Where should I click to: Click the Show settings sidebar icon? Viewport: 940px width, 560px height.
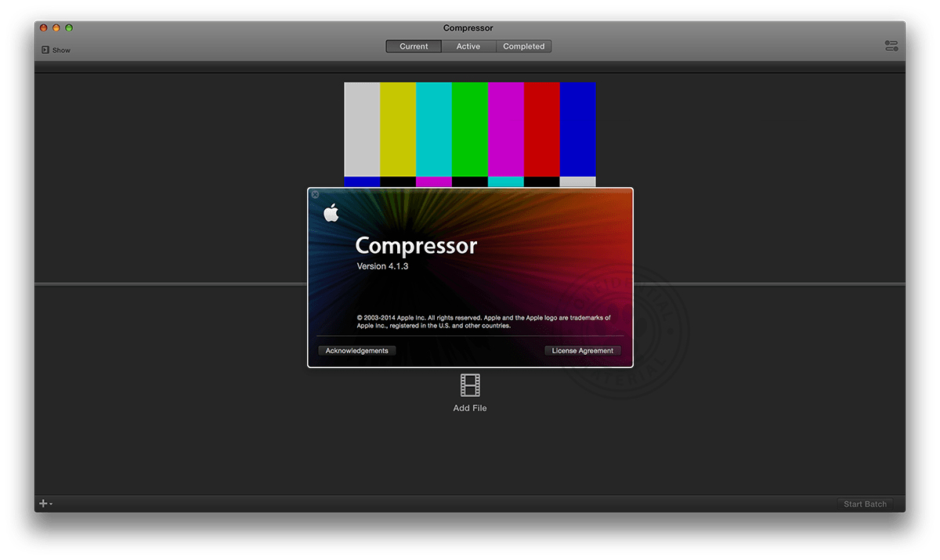point(45,50)
